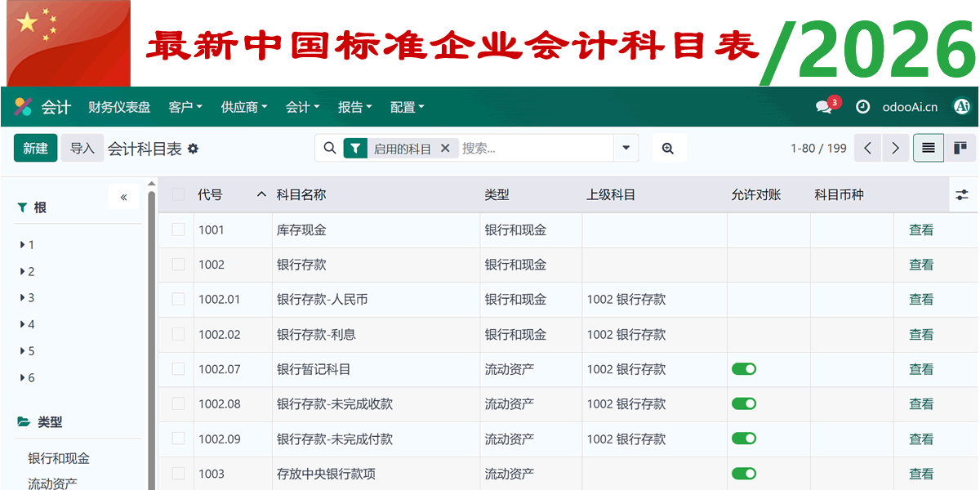The image size is (980, 490).
Task: Switch to kanban view
Action: pos(962,148)
